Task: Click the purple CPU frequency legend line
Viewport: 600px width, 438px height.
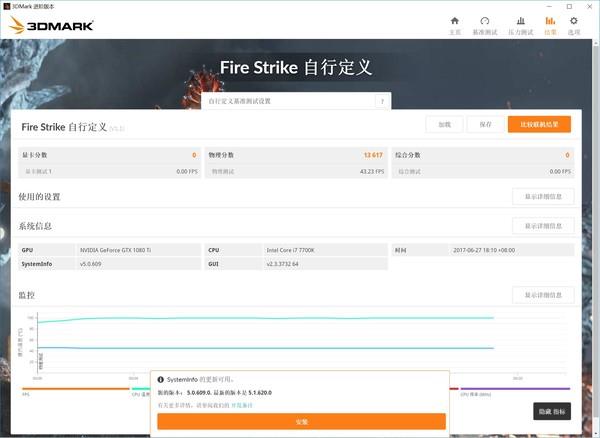Action: [515, 389]
